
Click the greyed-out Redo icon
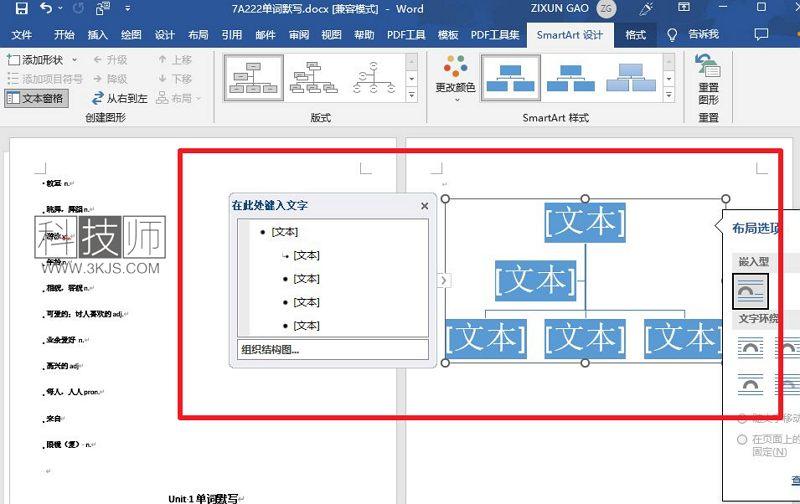pyautogui.click(x=79, y=8)
